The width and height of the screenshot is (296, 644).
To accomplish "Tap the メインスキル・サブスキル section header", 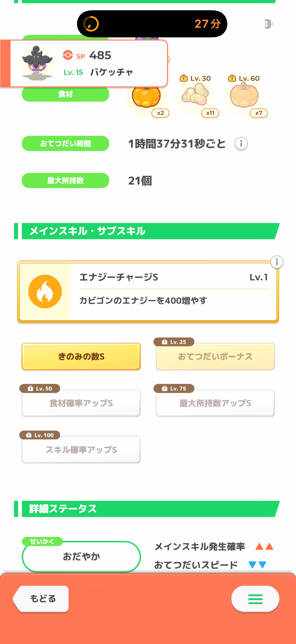I will (147, 231).
